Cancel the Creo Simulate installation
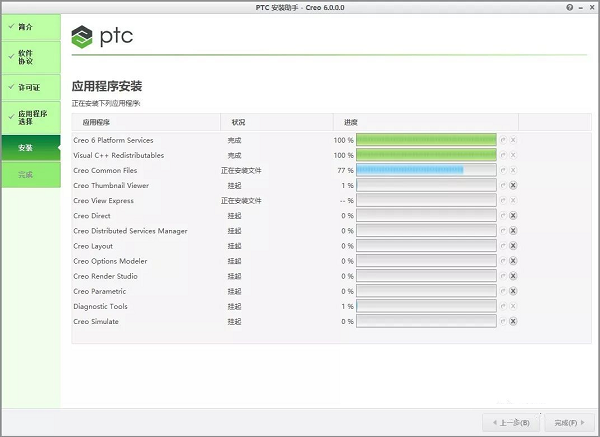 coord(513,321)
